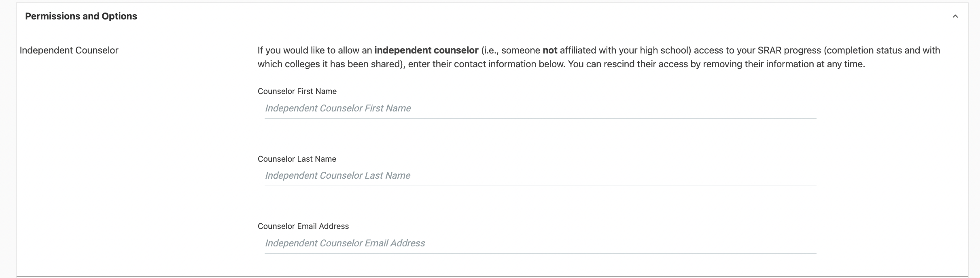Click the Counselor Email Address label
980x278 pixels.
(303, 226)
